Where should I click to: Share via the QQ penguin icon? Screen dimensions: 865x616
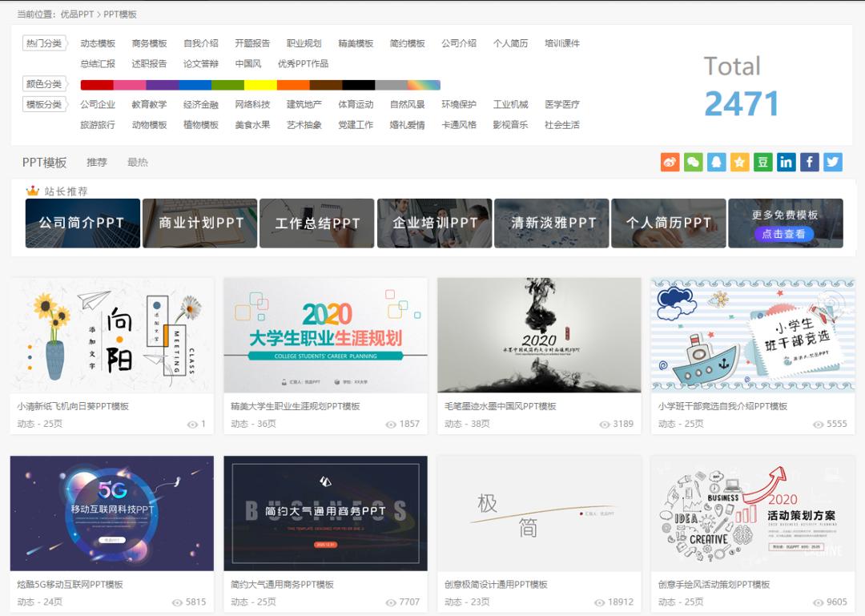pyautogui.click(x=716, y=162)
